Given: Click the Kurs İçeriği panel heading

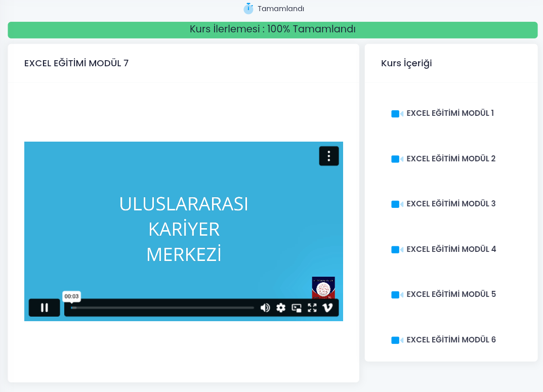Looking at the screenshot, I should tap(406, 64).
